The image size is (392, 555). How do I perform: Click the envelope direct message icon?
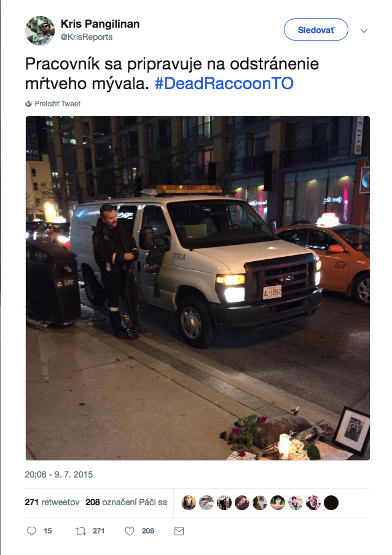coord(179,531)
